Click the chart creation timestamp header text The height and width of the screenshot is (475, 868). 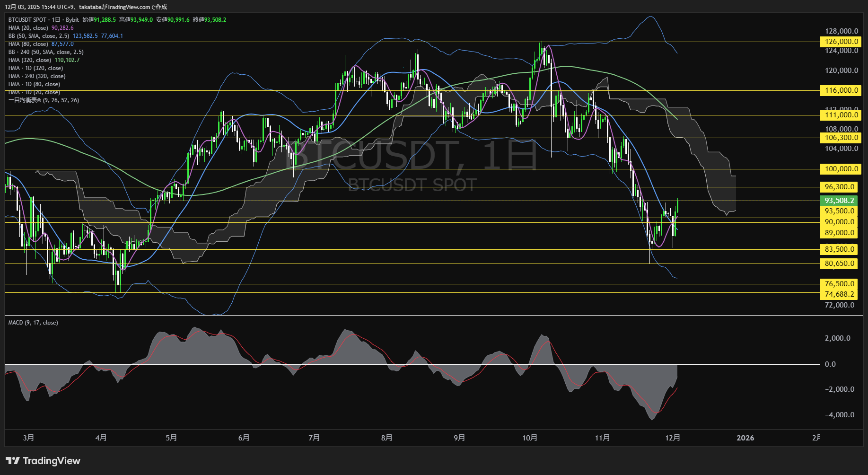[x=86, y=7]
